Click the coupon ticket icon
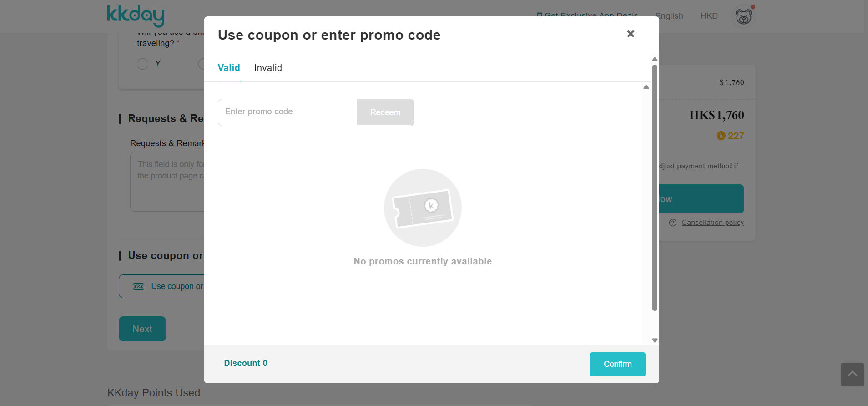Screen dimensions: 868x406 (138, 286)
